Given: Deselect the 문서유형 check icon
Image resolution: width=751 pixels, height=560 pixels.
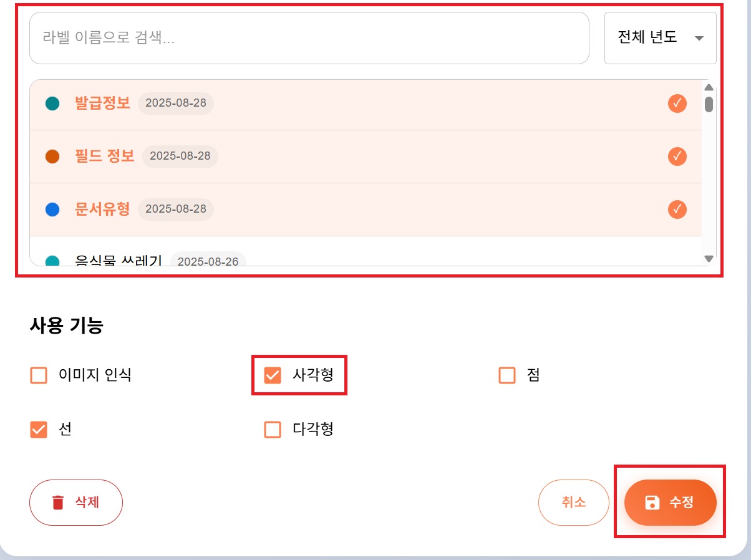Looking at the screenshot, I should coord(677,209).
